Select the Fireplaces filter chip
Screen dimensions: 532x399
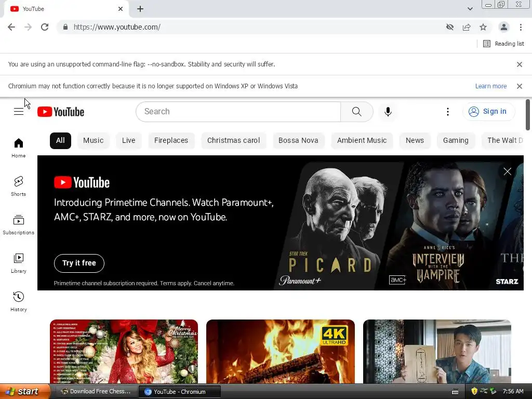[x=171, y=140]
